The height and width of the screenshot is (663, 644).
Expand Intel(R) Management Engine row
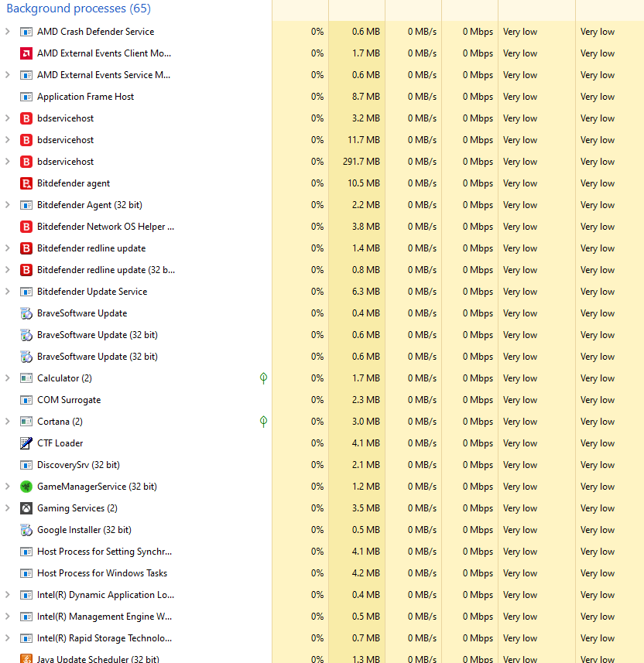coord(7,617)
